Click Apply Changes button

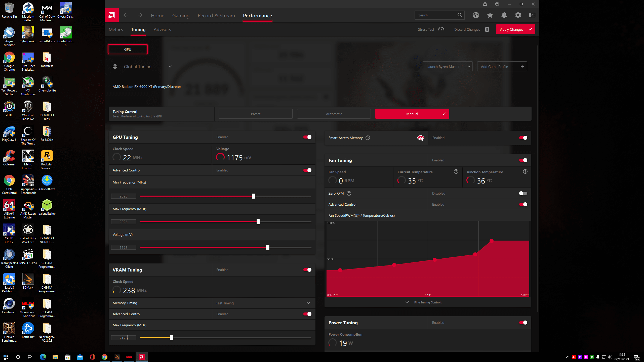pos(515,29)
